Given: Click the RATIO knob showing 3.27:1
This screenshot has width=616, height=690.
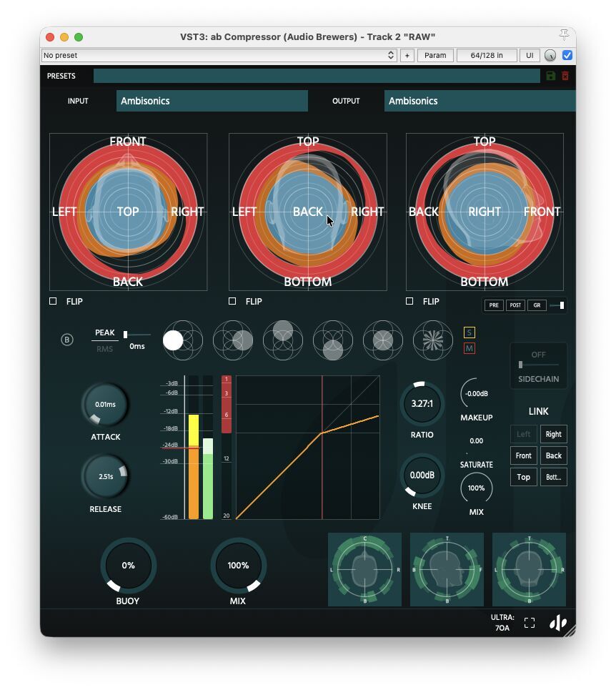Looking at the screenshot, I should (422, 403).
